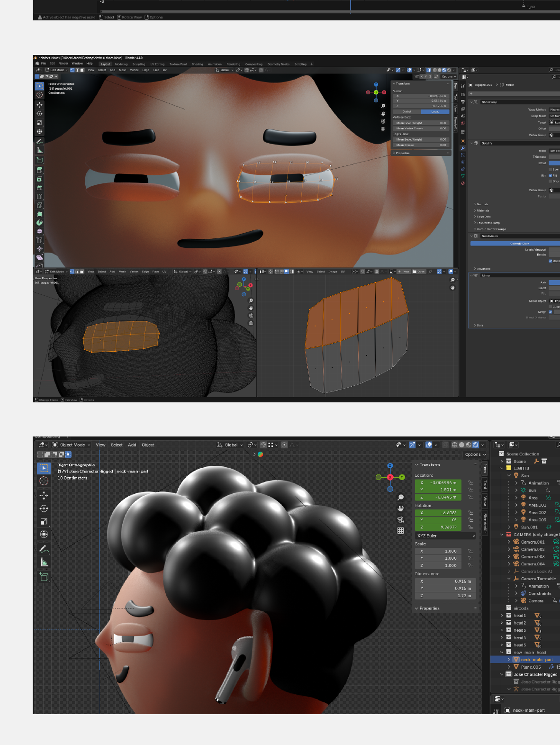
Task: Click New button in UV editor header
Action: tap(404, 272)
